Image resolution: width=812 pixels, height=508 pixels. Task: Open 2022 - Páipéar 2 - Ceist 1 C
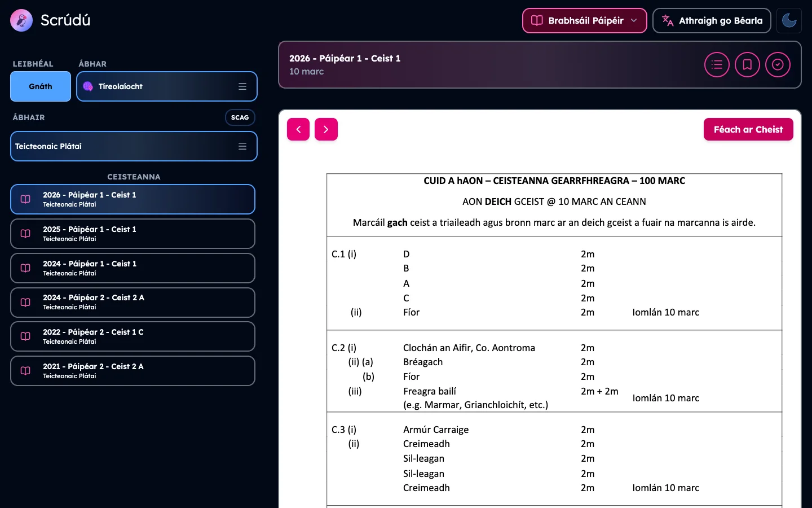[133, 336]
